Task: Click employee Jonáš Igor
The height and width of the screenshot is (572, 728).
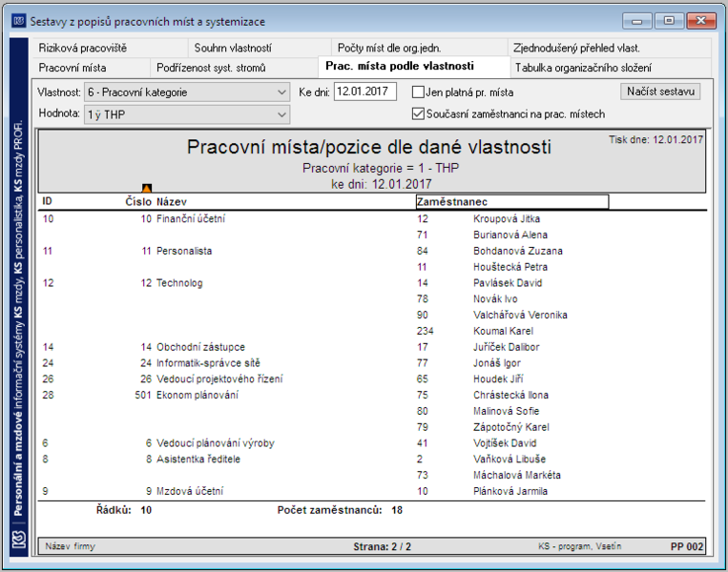Action: tap(497, 363)
